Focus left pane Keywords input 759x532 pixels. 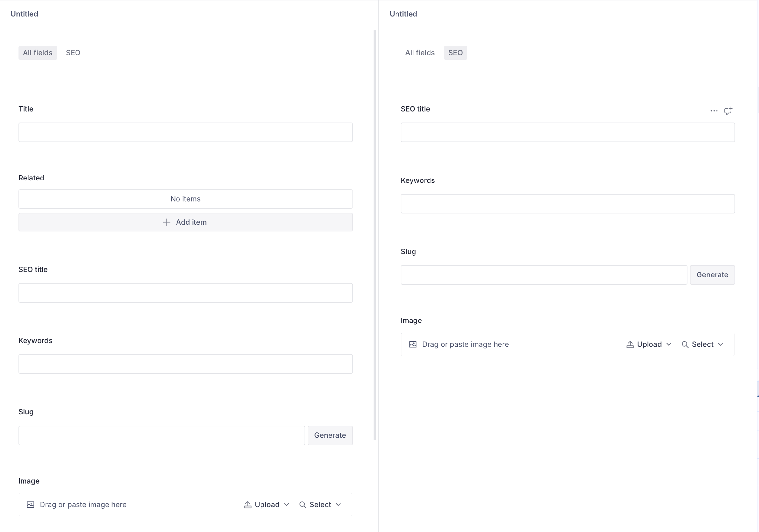click(x=185, y=364)
